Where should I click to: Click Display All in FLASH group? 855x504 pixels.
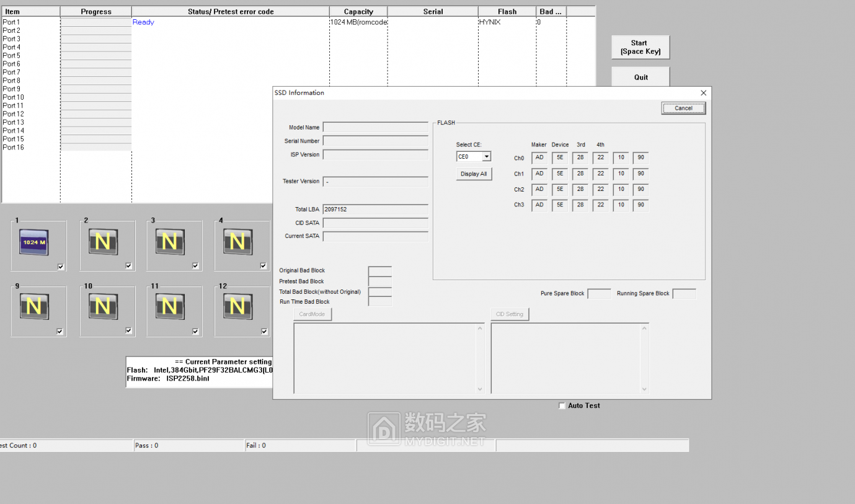(x=474, y=174)
